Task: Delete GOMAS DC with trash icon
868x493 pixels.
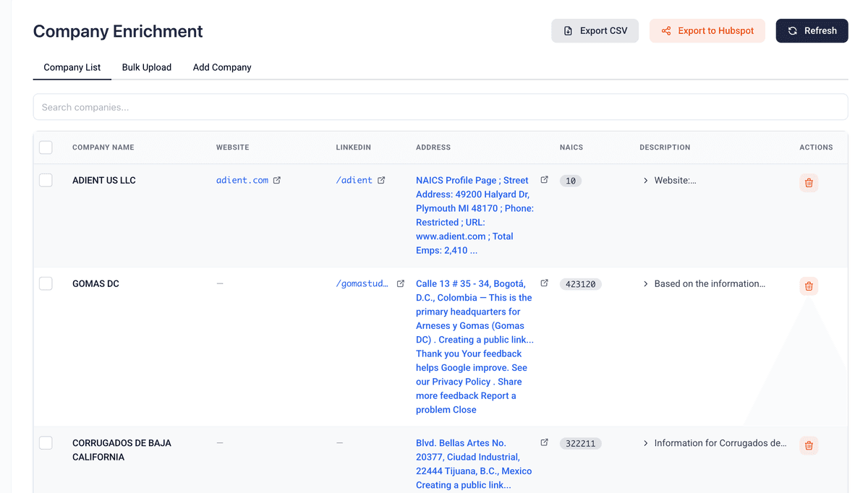Action: coord(809,286)
